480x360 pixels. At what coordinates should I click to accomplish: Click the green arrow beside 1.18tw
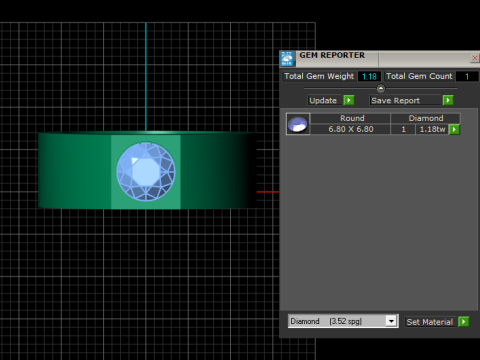(454, 129)
